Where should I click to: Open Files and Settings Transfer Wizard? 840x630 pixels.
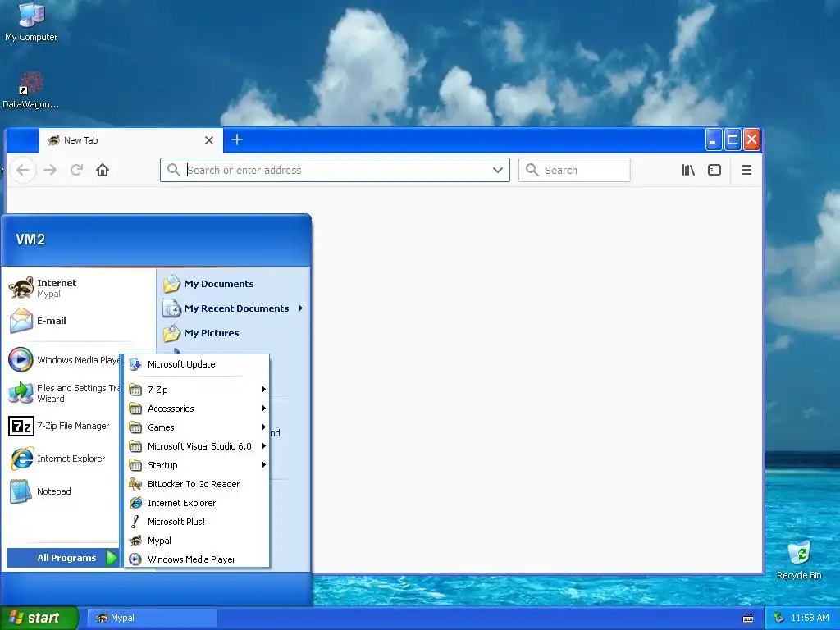[x=63, y=393]
